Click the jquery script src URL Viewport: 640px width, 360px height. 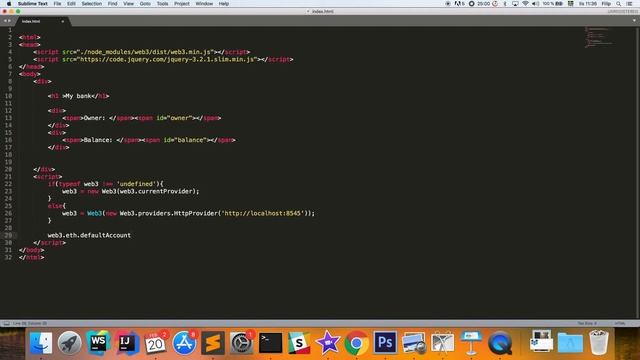168,60
